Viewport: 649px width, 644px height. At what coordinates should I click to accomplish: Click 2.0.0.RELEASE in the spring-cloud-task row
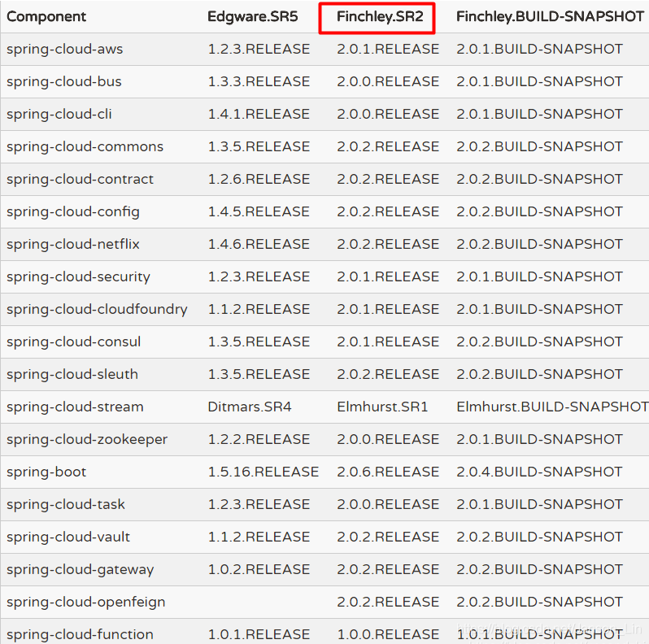(388, 504)
